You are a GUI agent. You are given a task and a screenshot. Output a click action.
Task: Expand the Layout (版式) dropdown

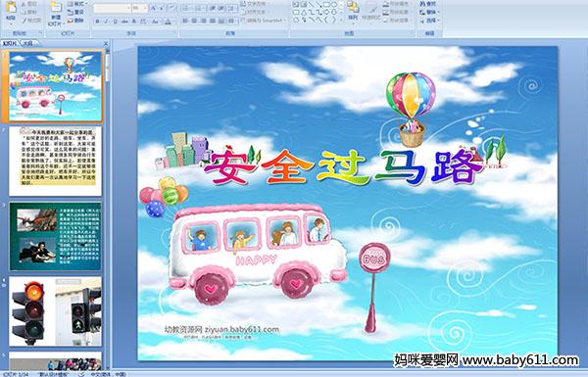pyautogui.click(x=76, y=4)
